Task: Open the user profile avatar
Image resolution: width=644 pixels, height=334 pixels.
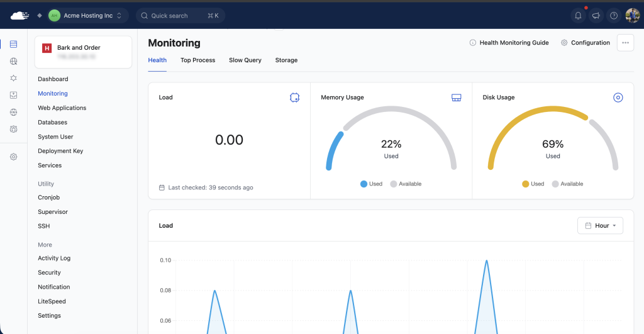Action: [633, 16]
